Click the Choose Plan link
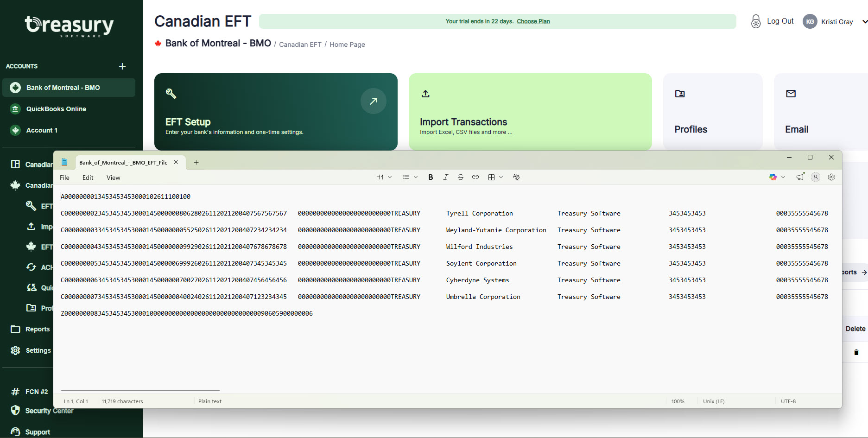Viewport: 868px width, 438px height. pyautogui.click(x=533, y=21)
